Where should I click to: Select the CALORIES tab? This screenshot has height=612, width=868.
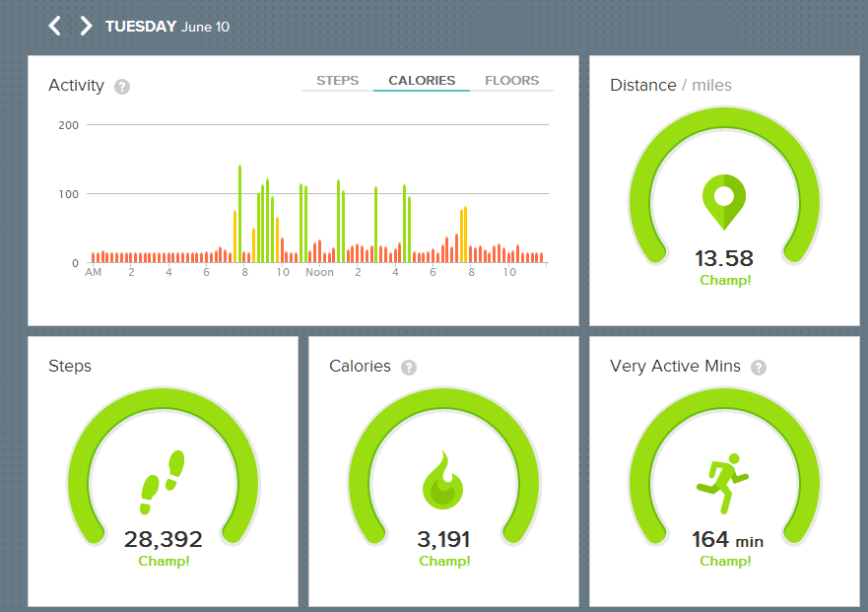click(422, 81)
